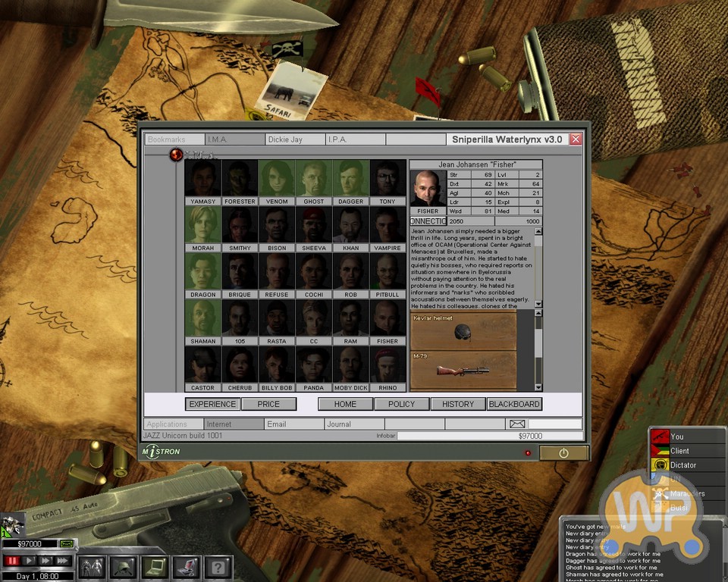
Task: Click the envelope mail icon in browser
Action: point(516,424)
